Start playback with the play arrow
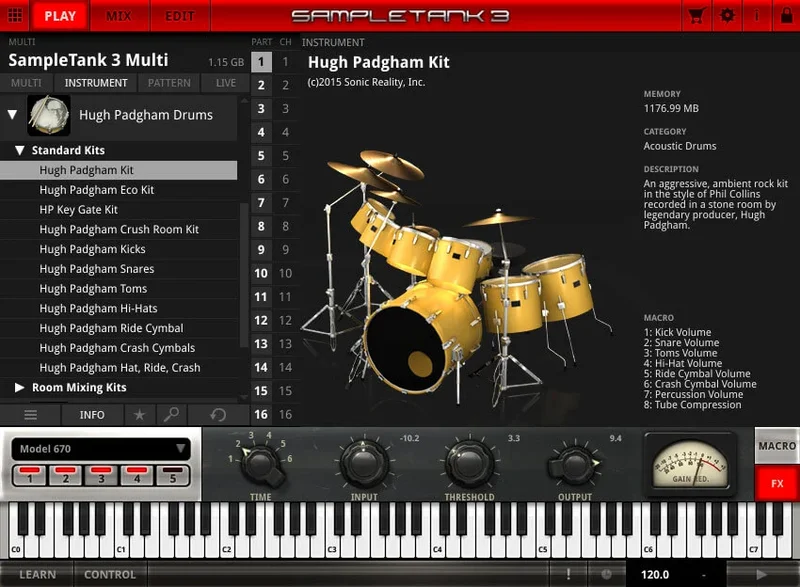Image resolution: width=800 pixels, height=587 pixels. (761, 574)
